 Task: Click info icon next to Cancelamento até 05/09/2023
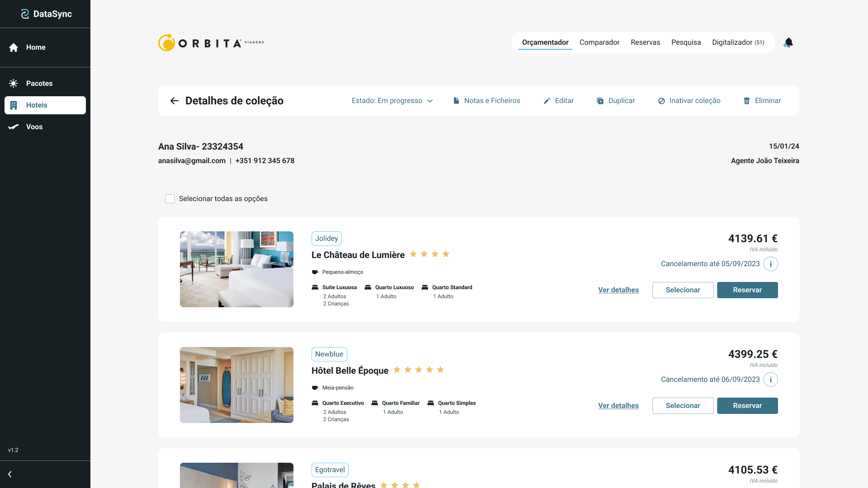(x=771, y=264)
